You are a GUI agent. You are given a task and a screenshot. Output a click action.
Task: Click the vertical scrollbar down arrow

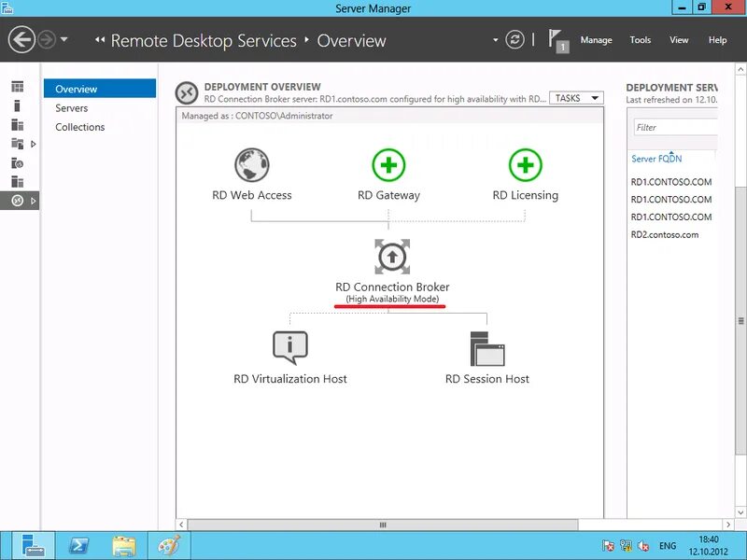pos(740,512)
